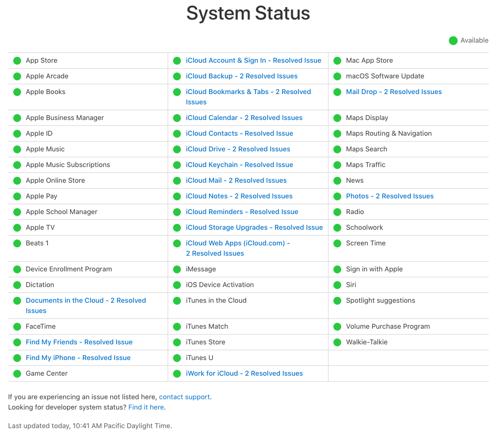Click the status dot next to Radio
The image size is (504, 434).
click(x=337, y=212)
